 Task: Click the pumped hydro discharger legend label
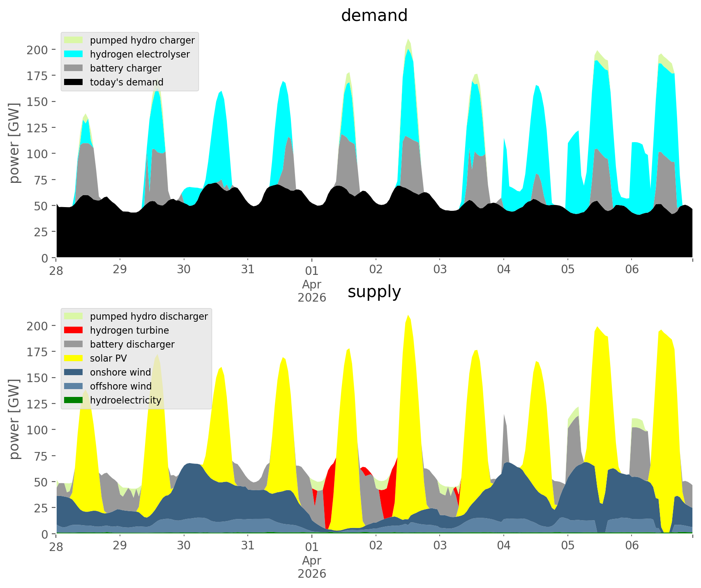pos(149,316)
